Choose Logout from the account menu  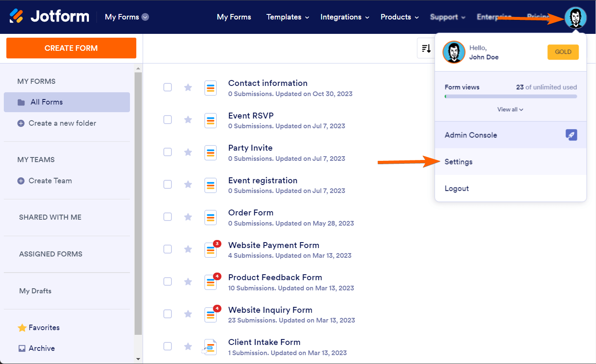456,188
